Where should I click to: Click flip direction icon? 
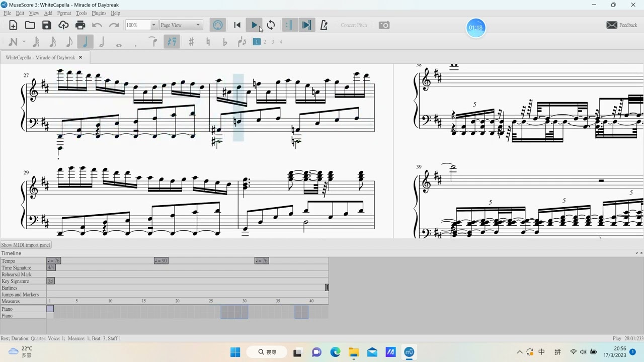(242, 42)
